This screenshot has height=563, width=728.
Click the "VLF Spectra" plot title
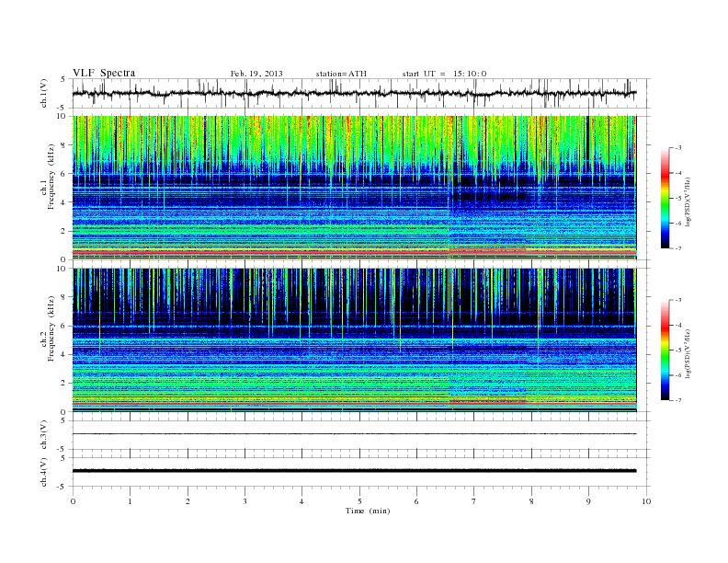click(x=104, y=73)
